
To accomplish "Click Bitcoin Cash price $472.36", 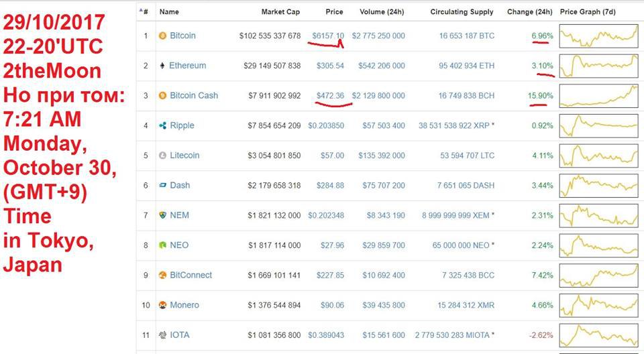I will click(x=330, y=96).
